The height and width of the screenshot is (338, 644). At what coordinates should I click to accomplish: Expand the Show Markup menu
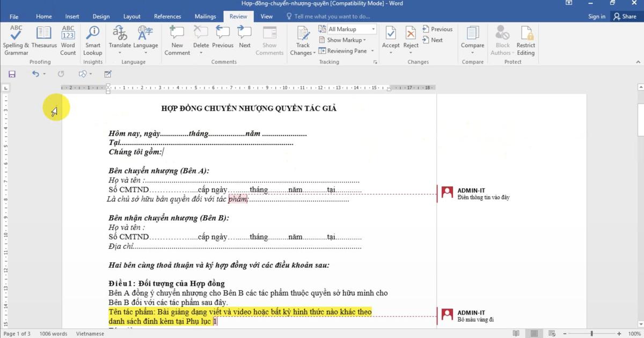(x=343, y=40)
